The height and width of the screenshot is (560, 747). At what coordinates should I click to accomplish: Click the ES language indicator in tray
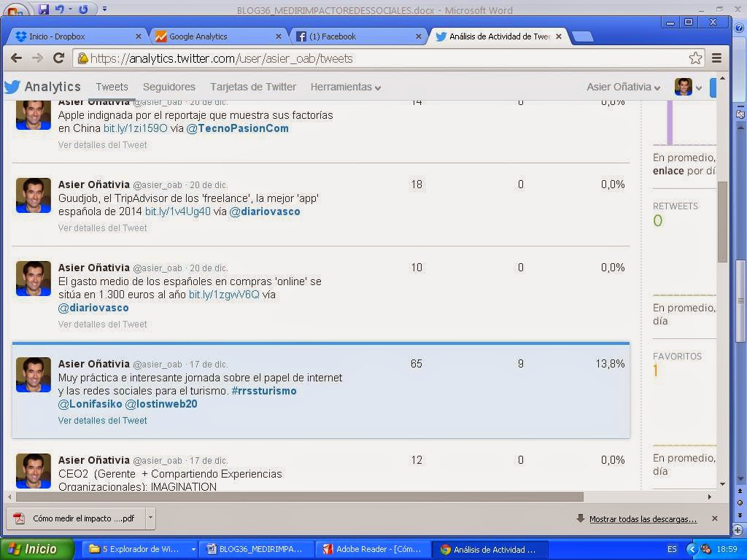coord(672,549)
